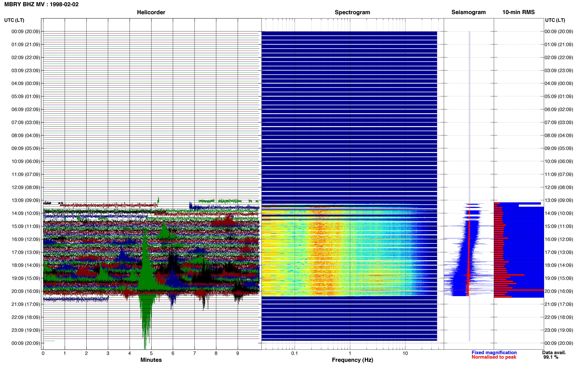This screenshot has width=588, height=368.
Task: Click the 'Spectrogram' panel heading
Action: [352, 12]
